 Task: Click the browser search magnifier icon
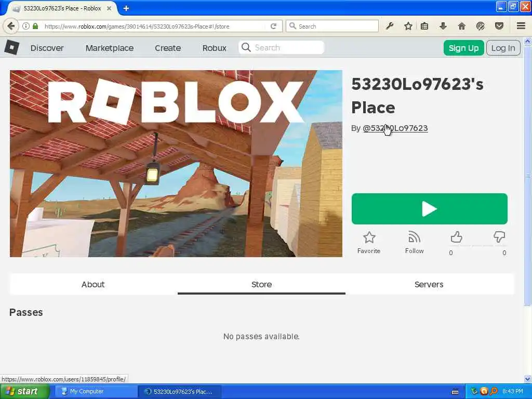click(x=293, y=26)
